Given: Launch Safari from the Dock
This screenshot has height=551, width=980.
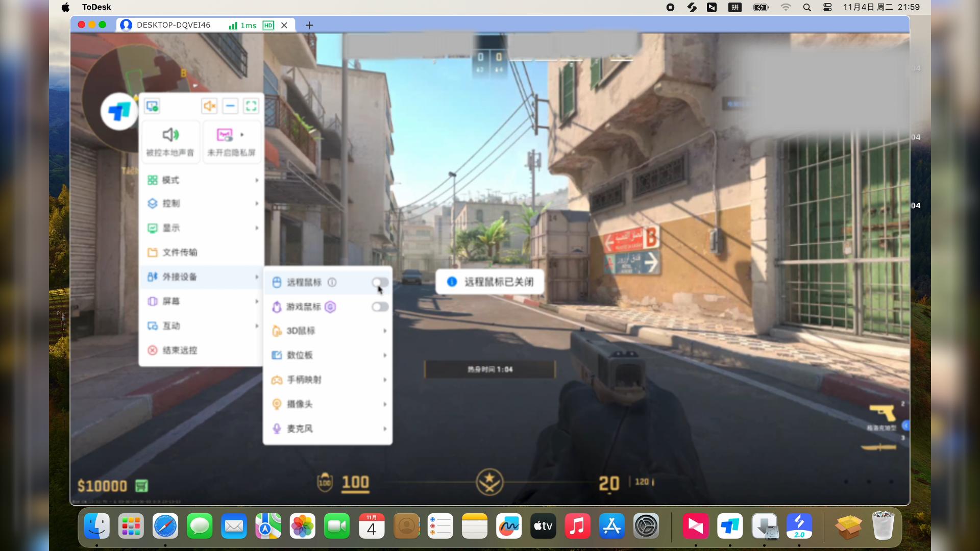Looking at the screenshot, I should pyautogui.click(x=165, y=526).
